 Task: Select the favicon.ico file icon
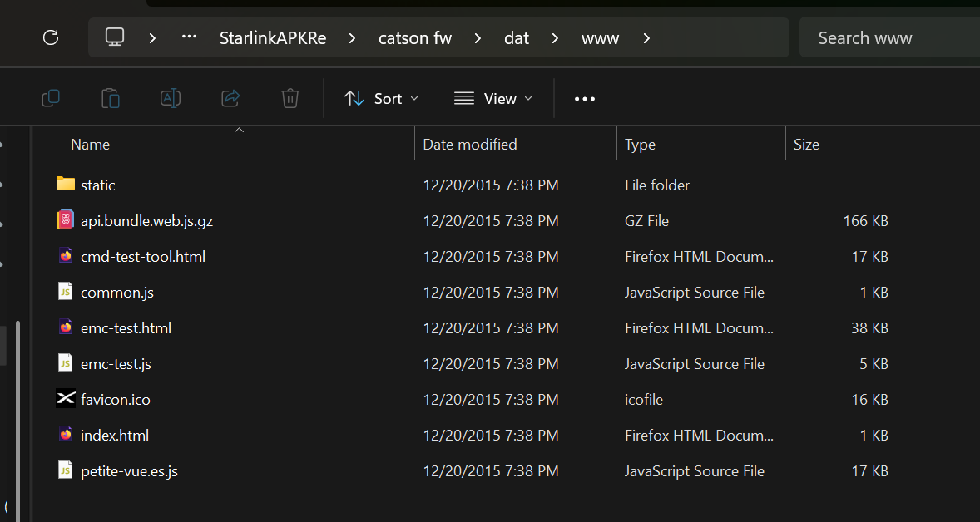(x=66, y=398)
